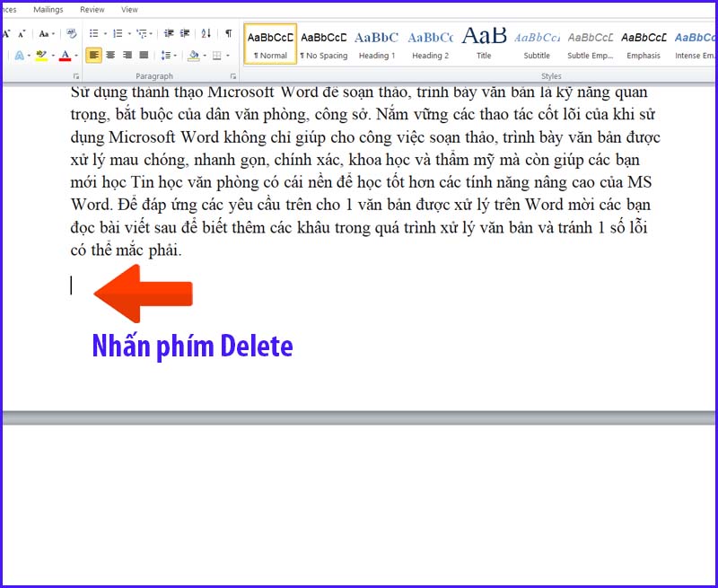Apply bullet list formatting
718x588 pixels.
94,33
